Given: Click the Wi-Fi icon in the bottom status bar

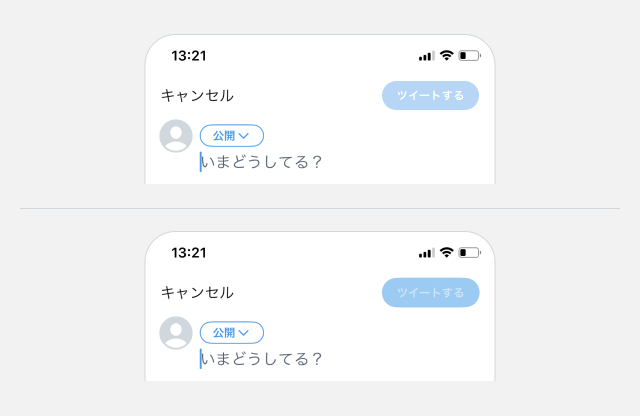Looking at the screenshot, I should 447,252.
